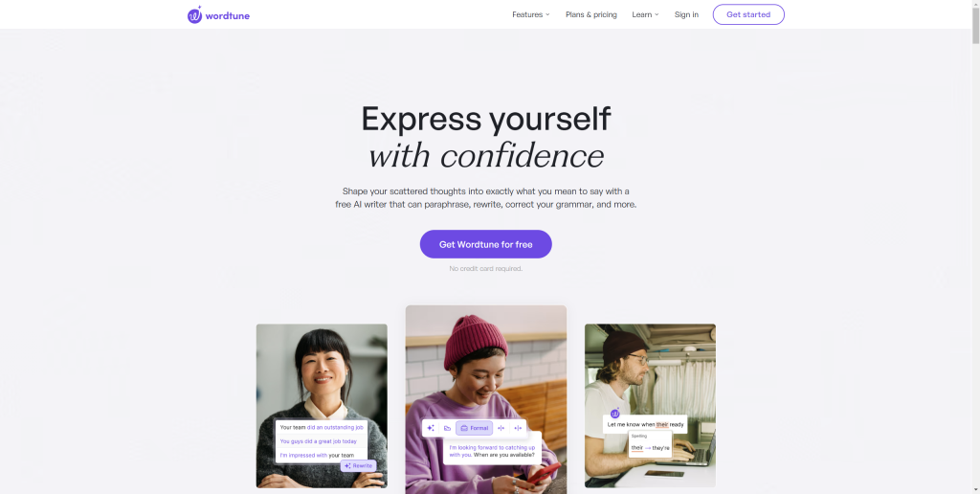Image resolution: width=980 pixels, height=494 pixels.
Task: Click the Wordtune logo icon
Action: coord(194,15)
